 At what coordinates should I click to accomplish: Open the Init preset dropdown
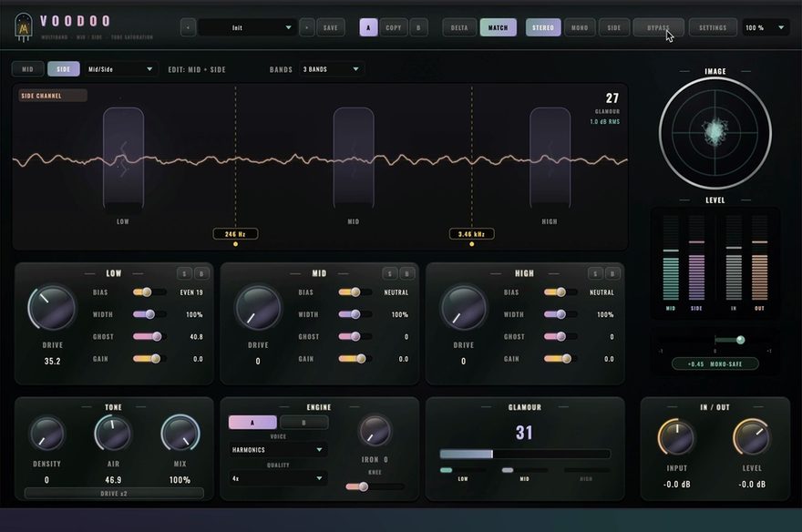click(247, 27)
